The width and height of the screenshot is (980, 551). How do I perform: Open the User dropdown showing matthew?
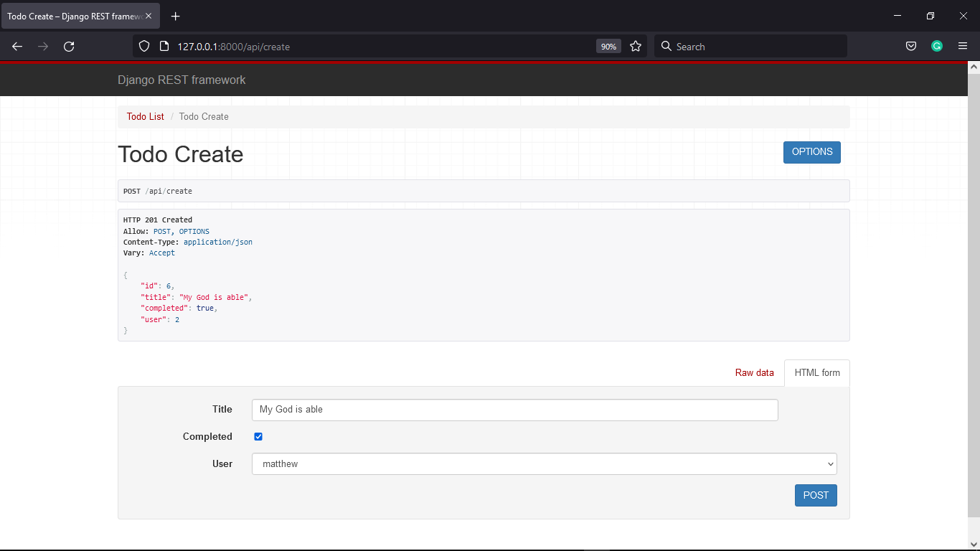point(545,464)
